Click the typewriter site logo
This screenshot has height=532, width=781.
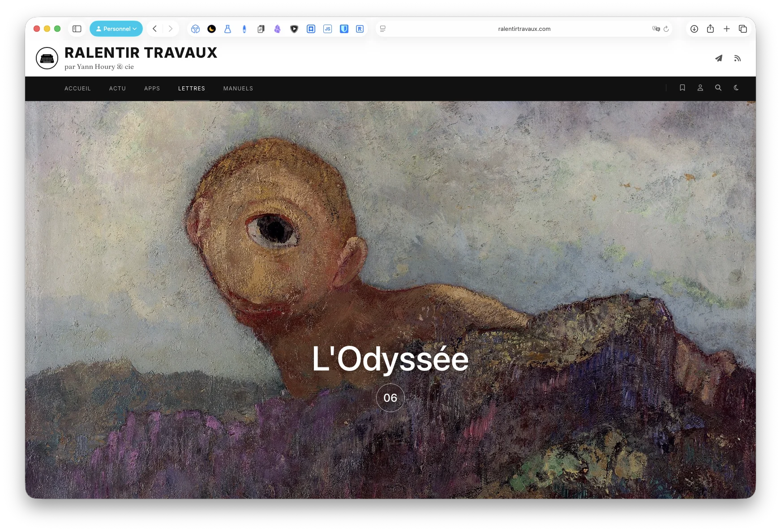pyautogui.click(x=47, y=58)
